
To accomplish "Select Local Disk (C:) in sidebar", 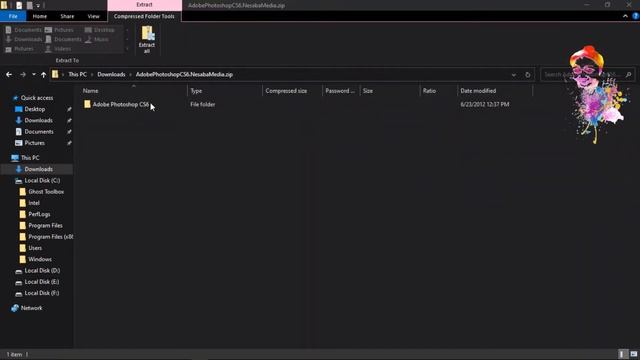I will [42, 180].
